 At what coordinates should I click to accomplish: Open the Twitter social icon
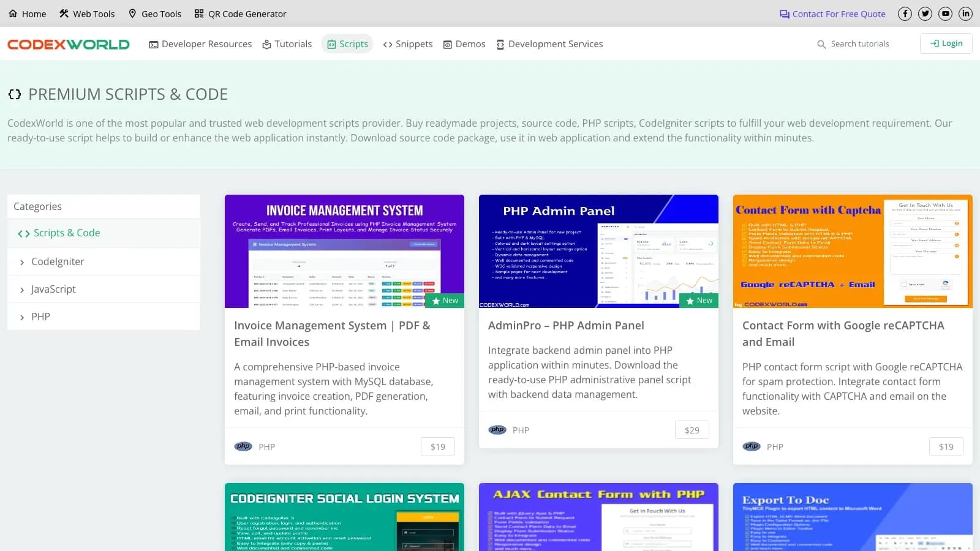925,13
